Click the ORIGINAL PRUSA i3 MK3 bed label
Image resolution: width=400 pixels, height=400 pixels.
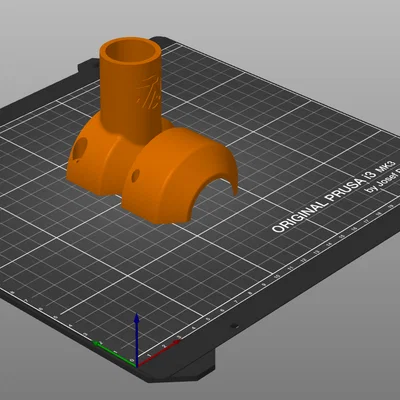click(x=334, y=197)
